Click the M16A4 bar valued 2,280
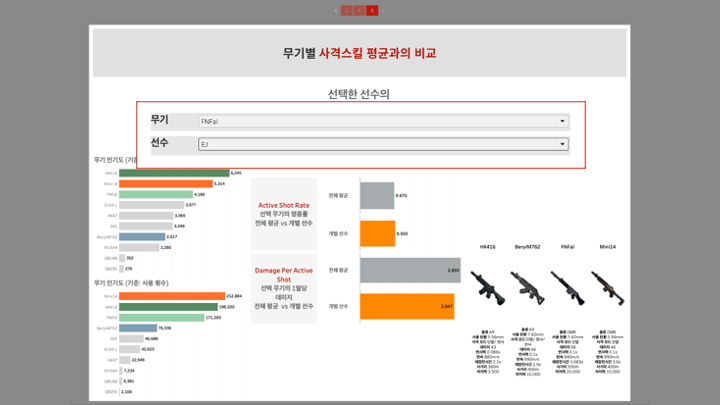The height and width of the screenshot is (405, 720). (x=139, y=247)
